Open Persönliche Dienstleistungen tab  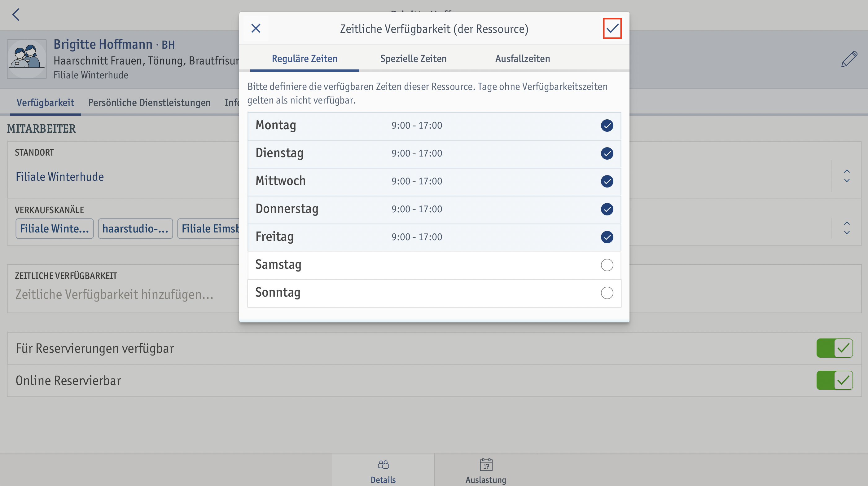click(149, 103)
